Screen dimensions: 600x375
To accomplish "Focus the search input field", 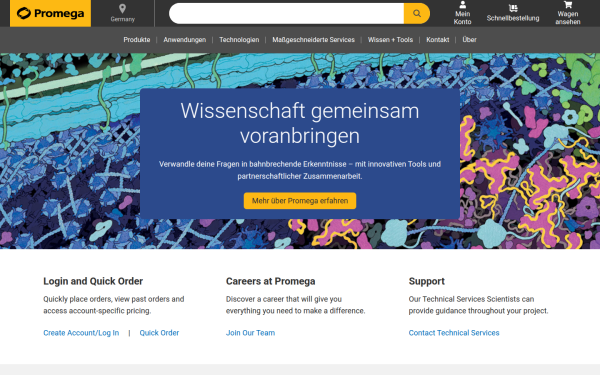I will pos(287,13).
